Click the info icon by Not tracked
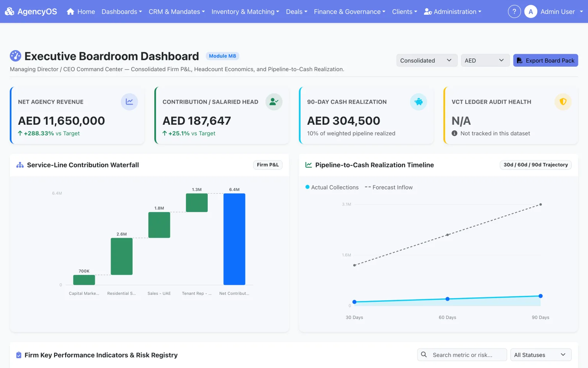The width and height of the screenshot is (588, 368). (455, 133)
